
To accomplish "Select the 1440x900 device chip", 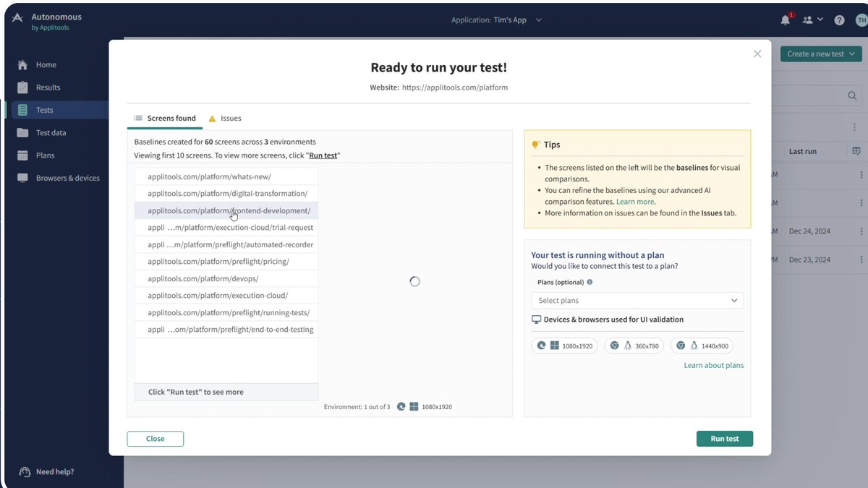I will [701, 346].
